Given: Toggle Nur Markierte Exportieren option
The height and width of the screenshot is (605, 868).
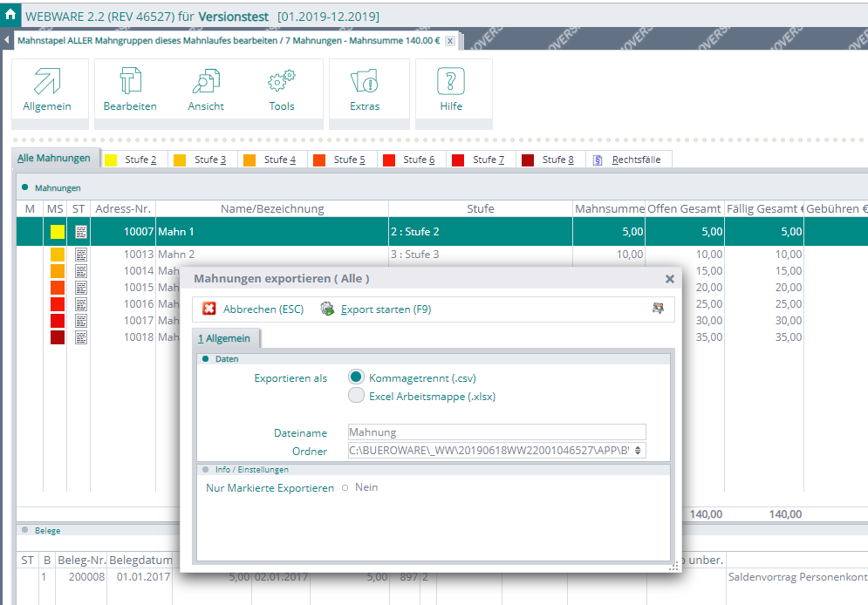Looking at the screenshot, I should [x=345, y=488].
